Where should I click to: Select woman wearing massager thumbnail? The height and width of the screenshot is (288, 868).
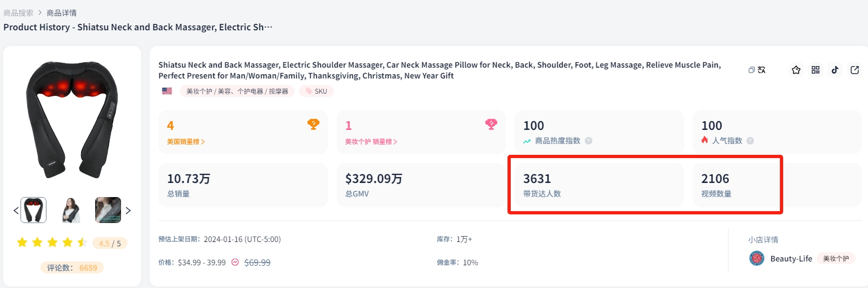click(71, 210)
